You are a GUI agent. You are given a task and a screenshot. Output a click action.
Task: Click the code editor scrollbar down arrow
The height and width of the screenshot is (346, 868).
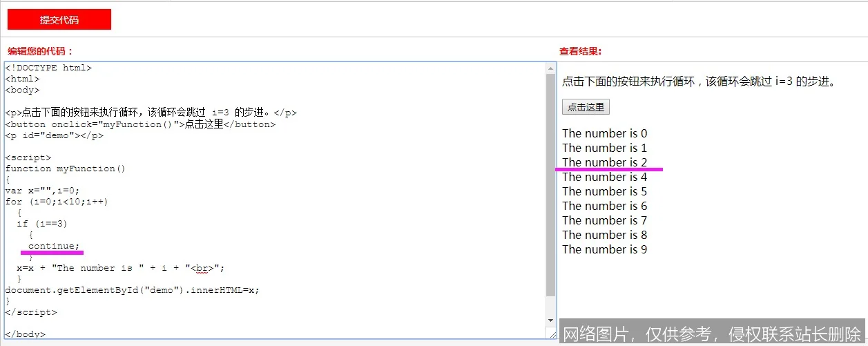click(550, 321)
